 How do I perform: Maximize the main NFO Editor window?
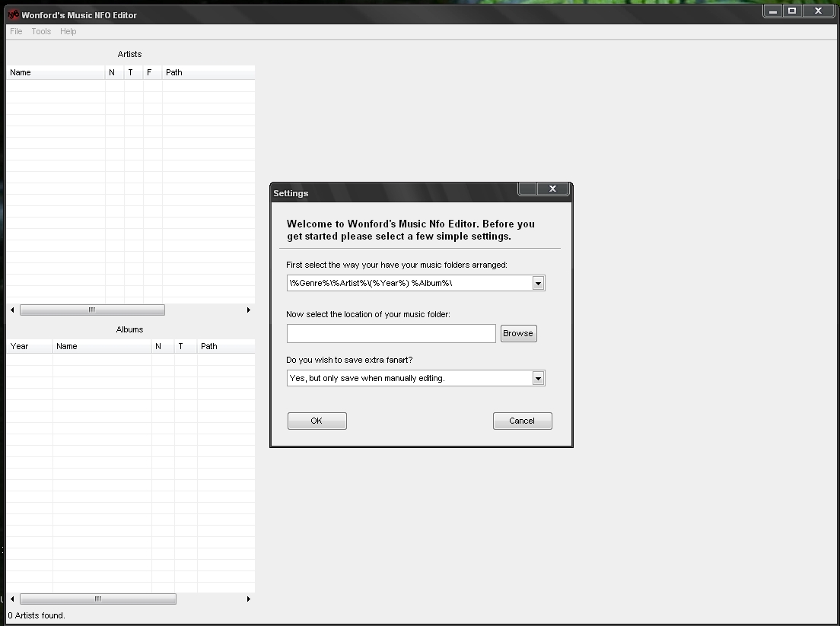tap(792, 11)
